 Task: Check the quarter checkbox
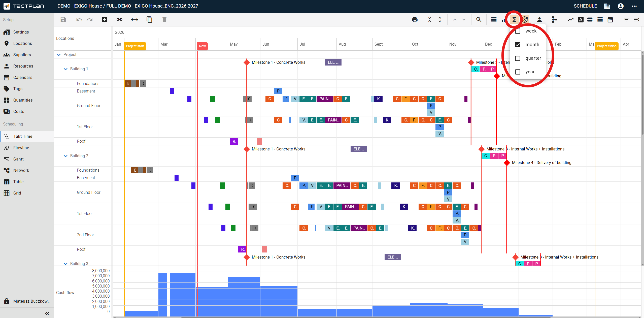click(518, 58)
